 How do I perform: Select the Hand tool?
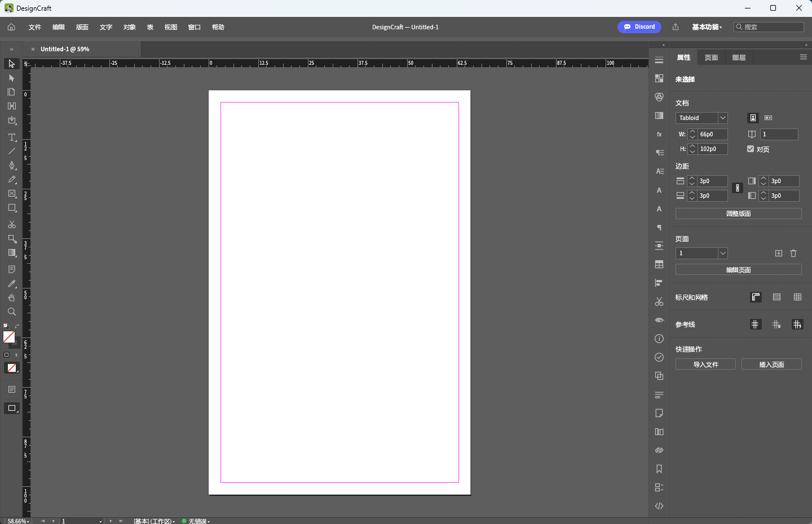click(12, 297)
